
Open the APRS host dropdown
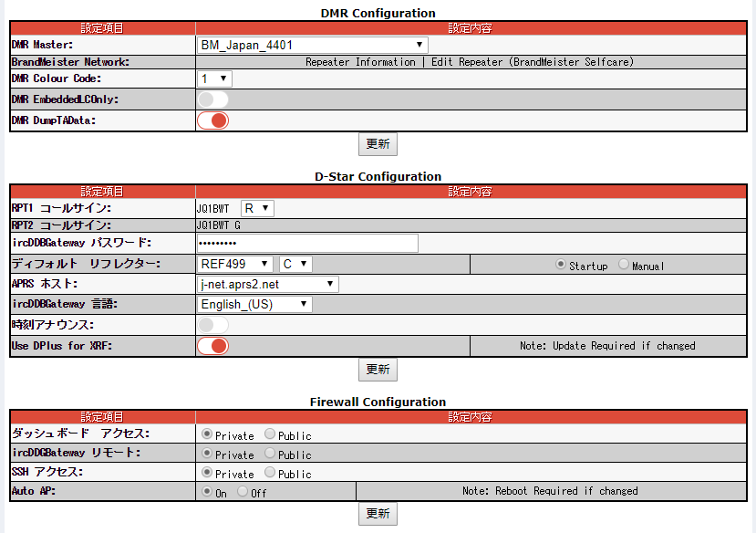268,285
